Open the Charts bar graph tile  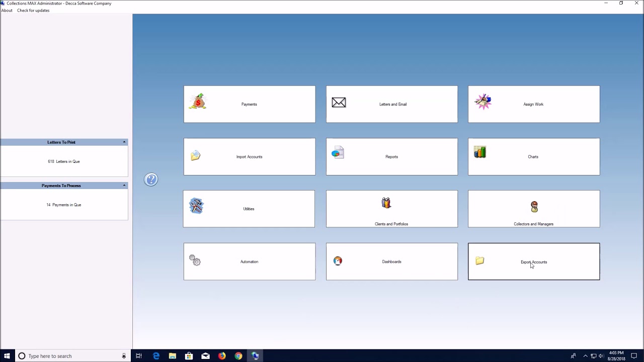534,156
